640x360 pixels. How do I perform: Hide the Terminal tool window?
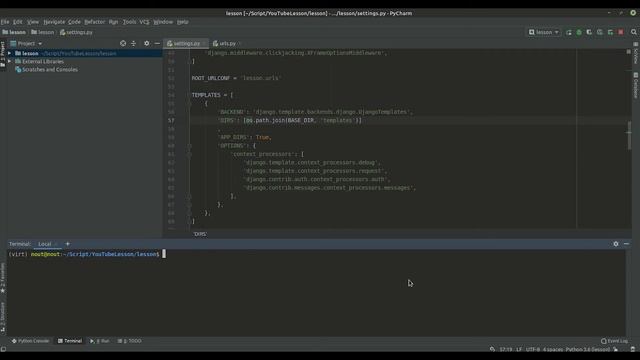(x=627, y=244)
